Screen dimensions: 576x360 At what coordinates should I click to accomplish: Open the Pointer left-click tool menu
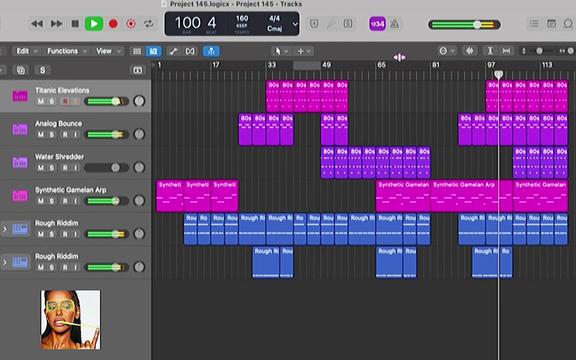[x=281, y=51]
